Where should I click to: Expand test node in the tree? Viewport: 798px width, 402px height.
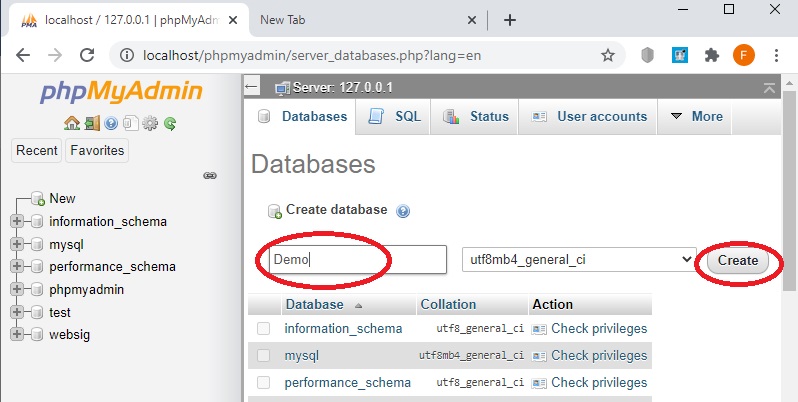pyautogui.click(x=17, y=311)
